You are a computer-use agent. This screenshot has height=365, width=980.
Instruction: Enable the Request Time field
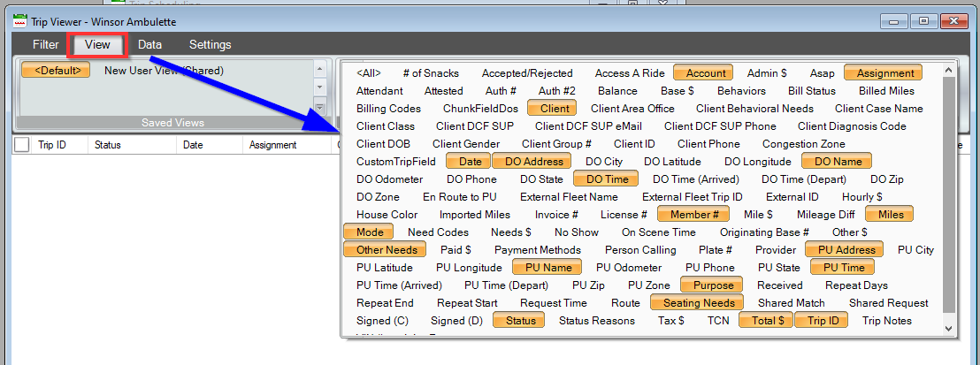(x=554, y=302)
